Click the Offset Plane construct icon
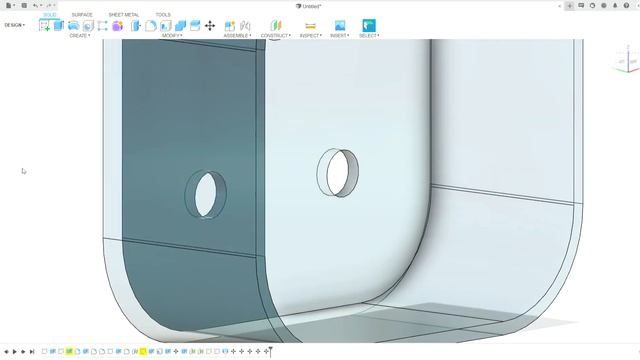640x360 pixels. point(276,25)
